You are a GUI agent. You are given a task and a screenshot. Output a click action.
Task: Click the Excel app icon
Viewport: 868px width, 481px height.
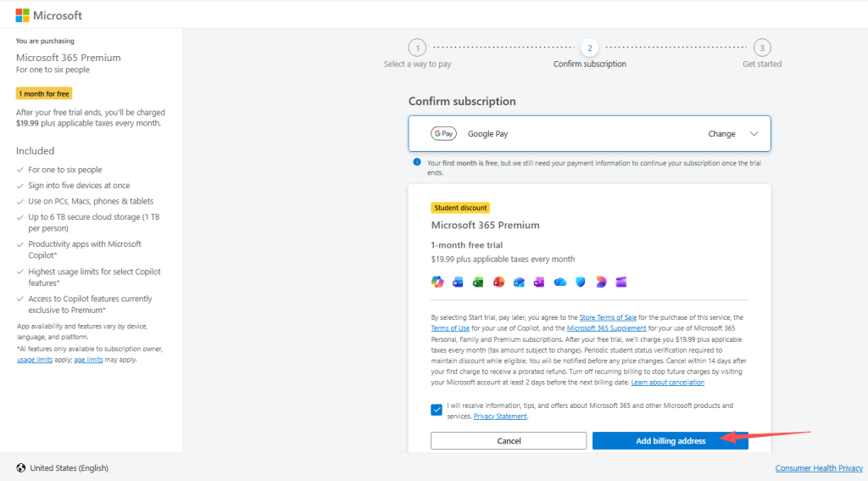[x=478, y=282]
